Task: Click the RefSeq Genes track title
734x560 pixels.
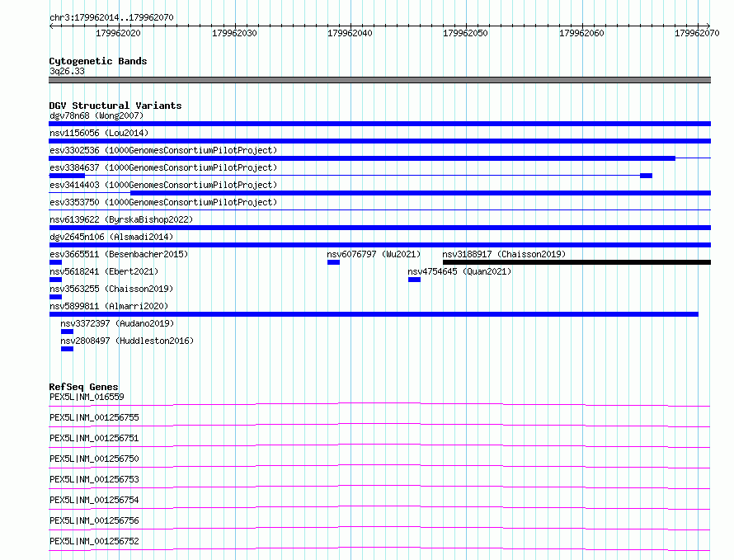Action: 84,387
